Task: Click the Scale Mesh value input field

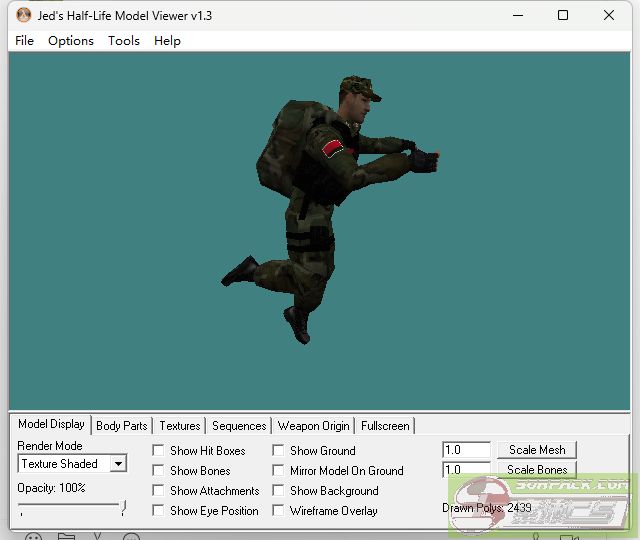Action: click(466, 451)
